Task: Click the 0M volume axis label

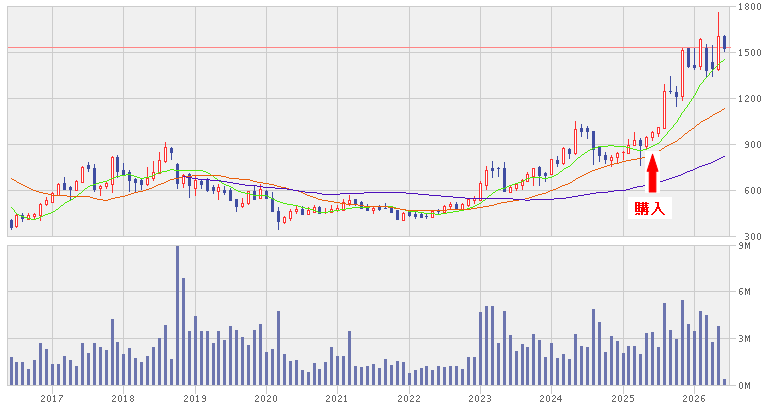Action: [x=745, y=386]
